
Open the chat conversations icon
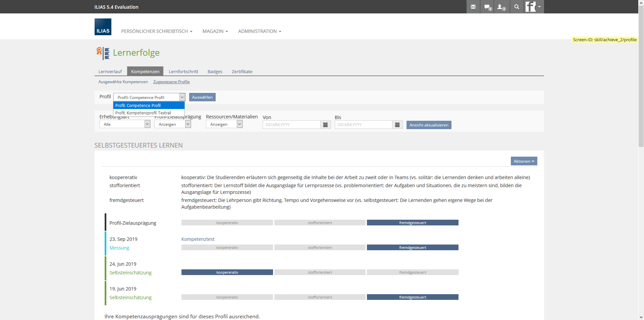(x=487, y=7)
